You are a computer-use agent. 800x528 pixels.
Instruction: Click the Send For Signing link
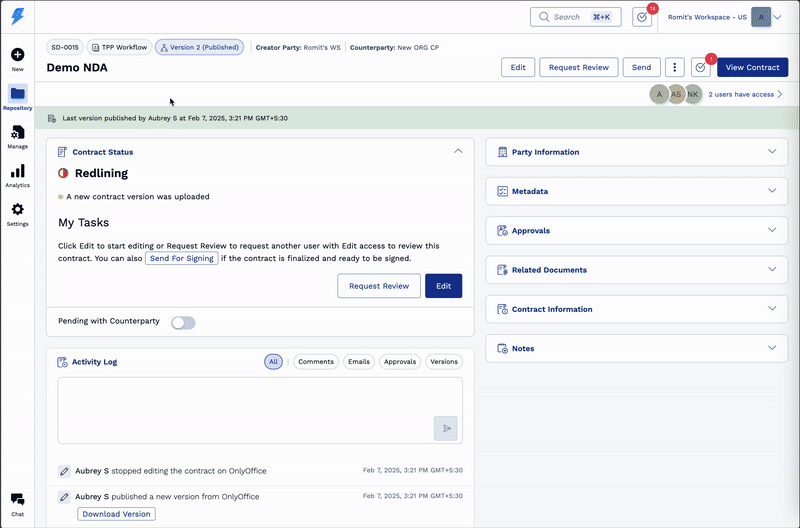point(182,259)
